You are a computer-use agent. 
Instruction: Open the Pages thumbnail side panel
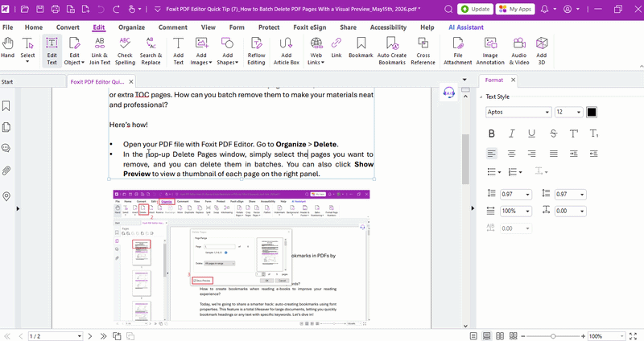point(6,127)
